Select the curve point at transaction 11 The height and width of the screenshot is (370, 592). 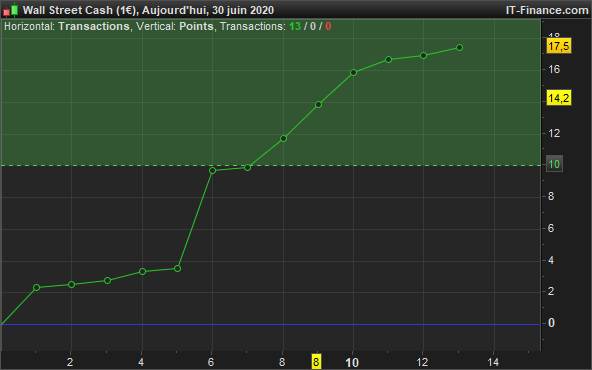pos(388,60)
